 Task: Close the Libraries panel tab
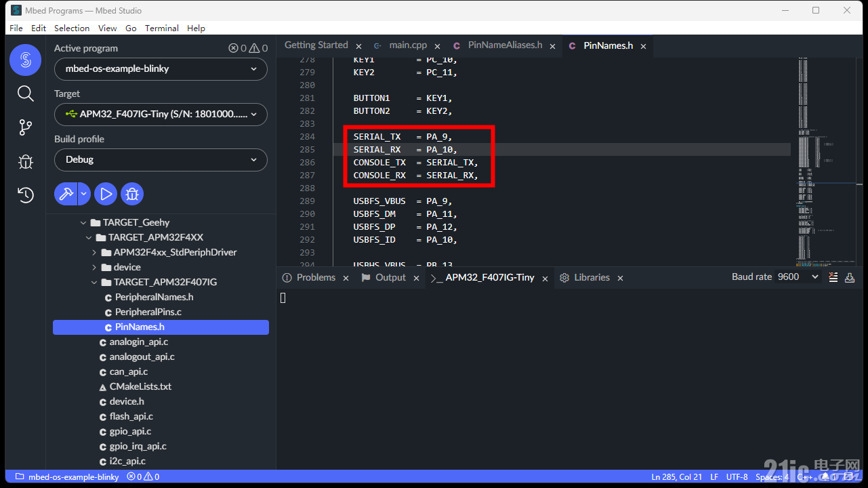(620, 278)
